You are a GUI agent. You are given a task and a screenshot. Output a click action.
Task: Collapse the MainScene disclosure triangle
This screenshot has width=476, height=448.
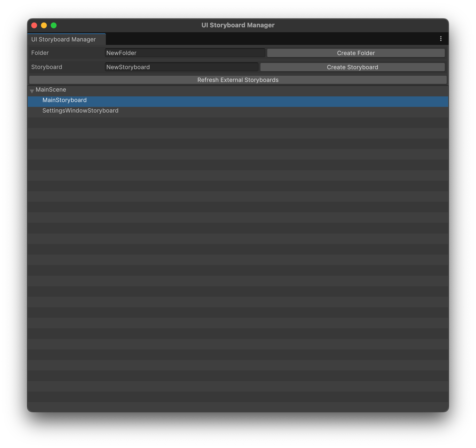32,91
